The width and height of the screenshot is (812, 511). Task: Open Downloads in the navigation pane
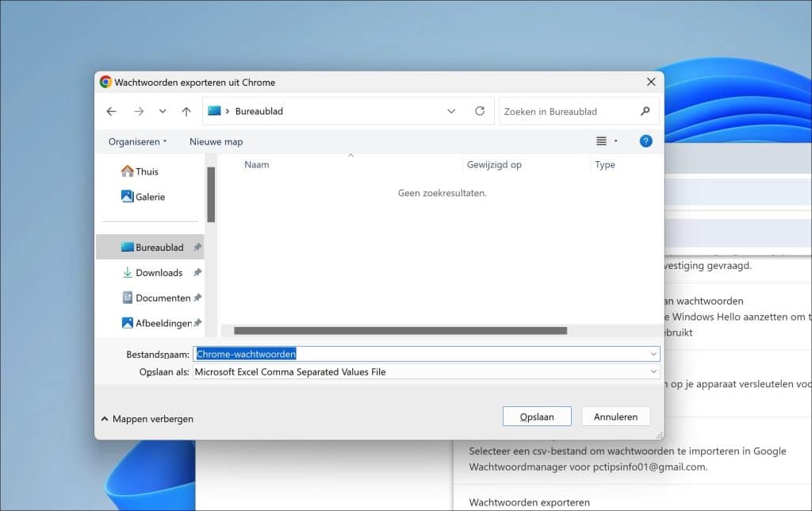click(x=152, y=273)
